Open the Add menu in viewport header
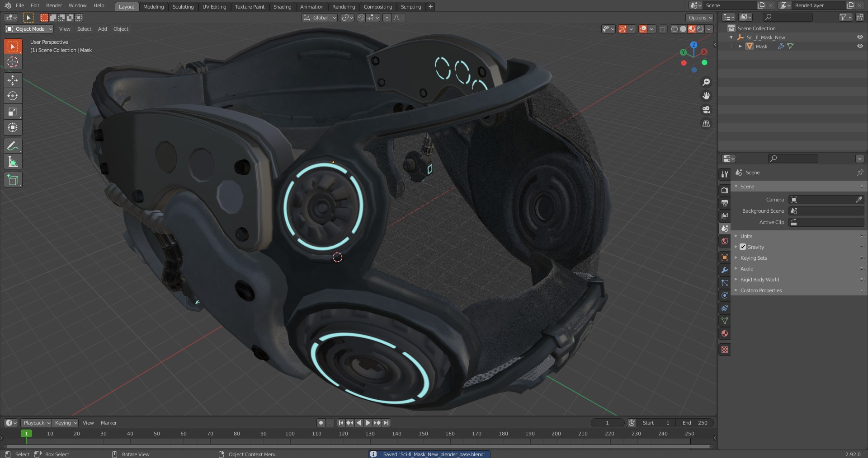 click(x=103, y=29)
